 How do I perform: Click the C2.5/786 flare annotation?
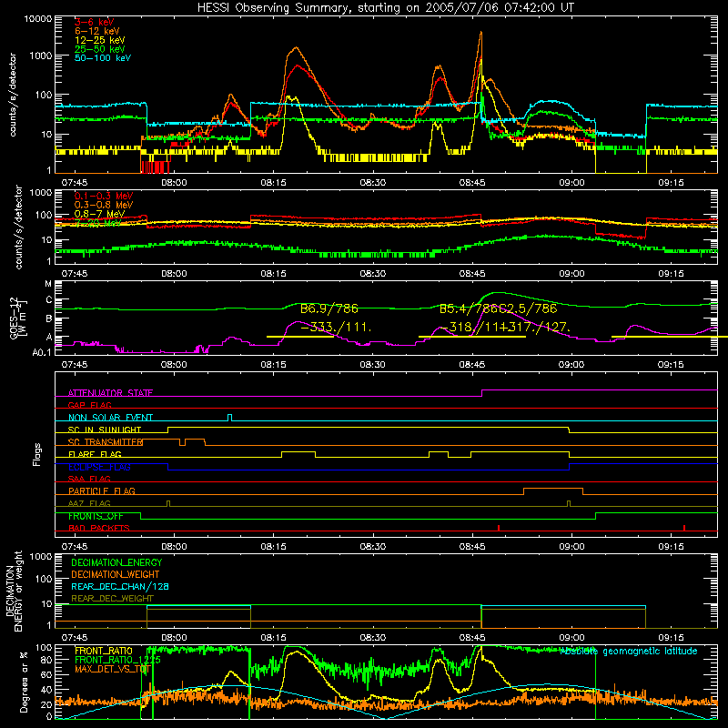click(528, 308)
